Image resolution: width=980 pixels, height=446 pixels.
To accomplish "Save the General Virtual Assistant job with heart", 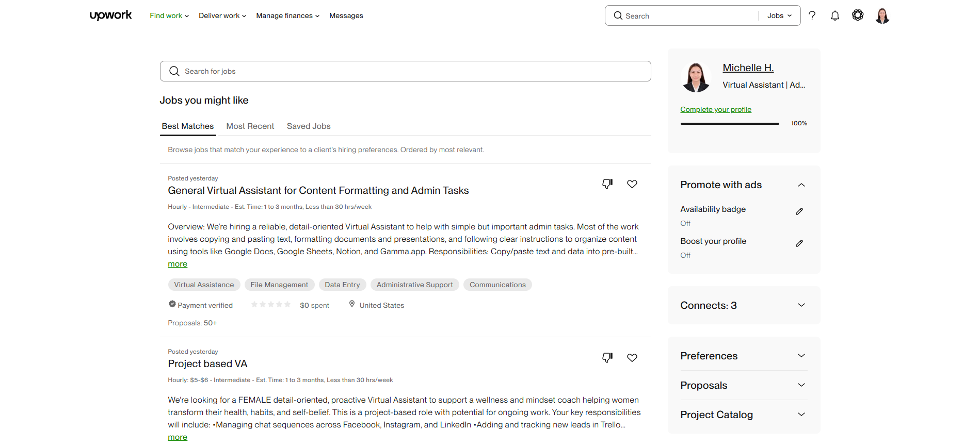I will point(632,184).
